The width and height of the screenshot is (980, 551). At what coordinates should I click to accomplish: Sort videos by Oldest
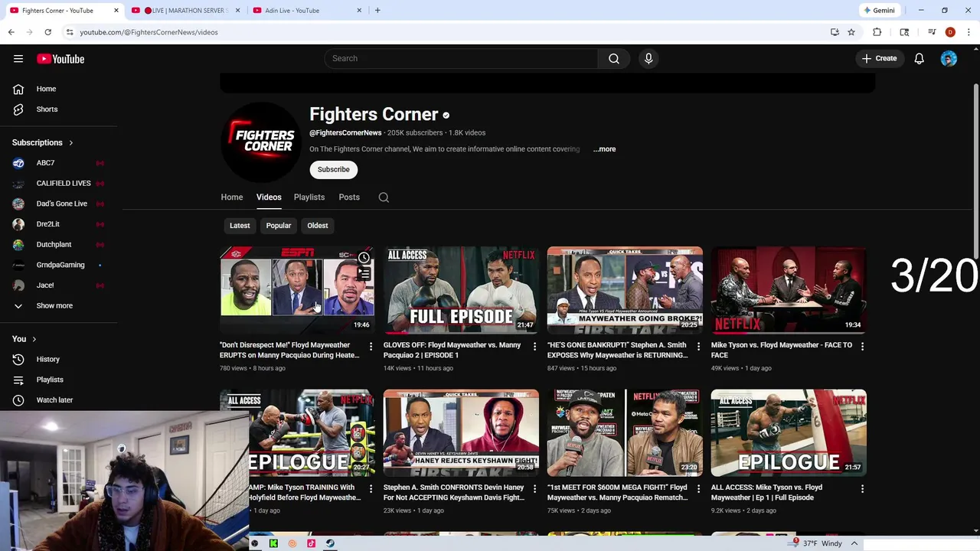318,226
